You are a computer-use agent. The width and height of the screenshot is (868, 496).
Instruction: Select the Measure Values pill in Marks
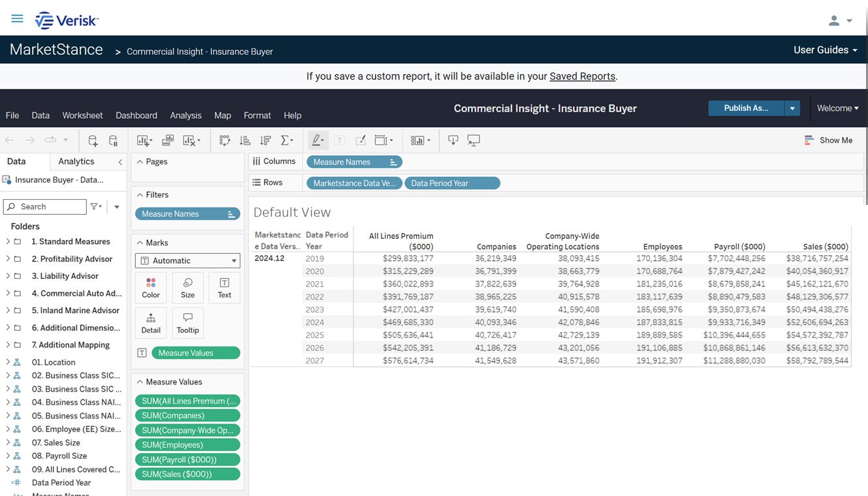click(x=196, y=353)
